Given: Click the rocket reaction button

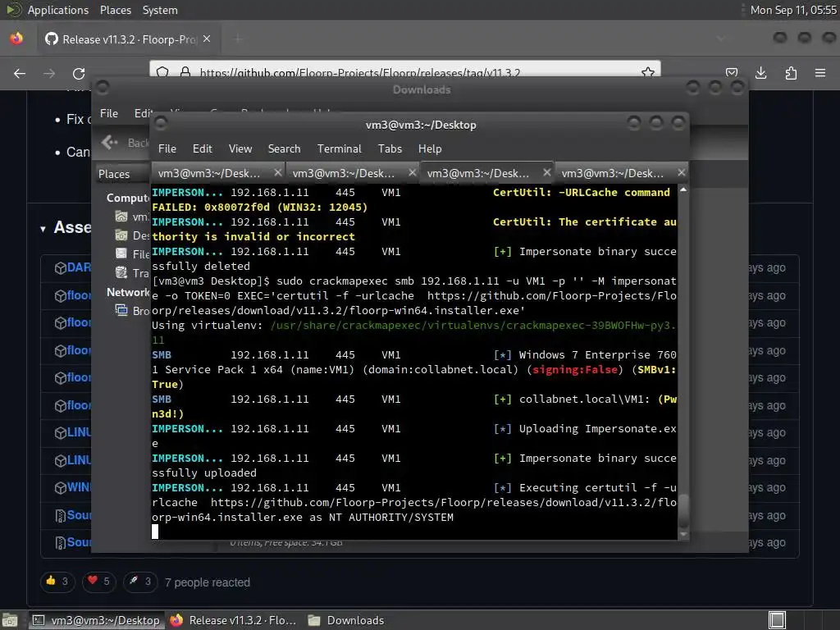Looking at the screenshot, I should click(x=140, y=582).
